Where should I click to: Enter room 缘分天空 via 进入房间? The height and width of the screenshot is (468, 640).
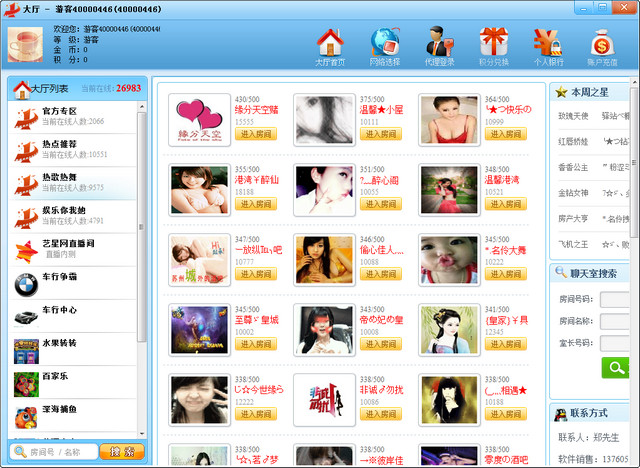(x=256, y=134)
